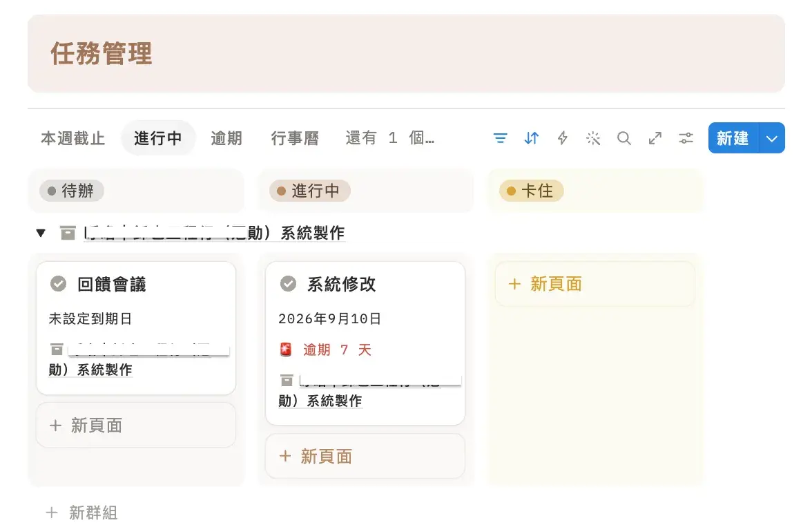
Task: Open the 系統修改 card title
Action: pos(342,285)
